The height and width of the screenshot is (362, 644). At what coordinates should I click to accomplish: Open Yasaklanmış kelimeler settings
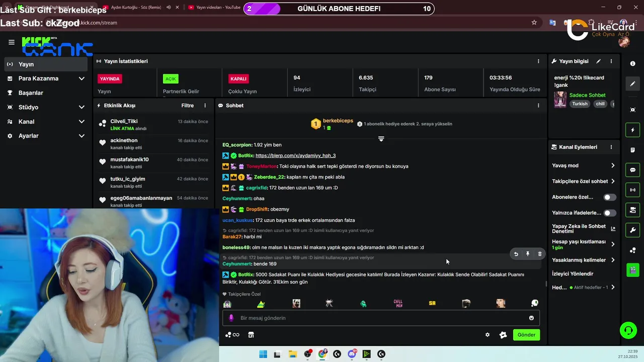point(584,260)
